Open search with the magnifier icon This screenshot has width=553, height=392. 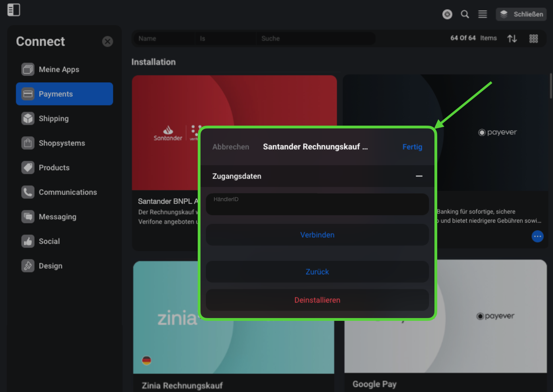(465, 14)
